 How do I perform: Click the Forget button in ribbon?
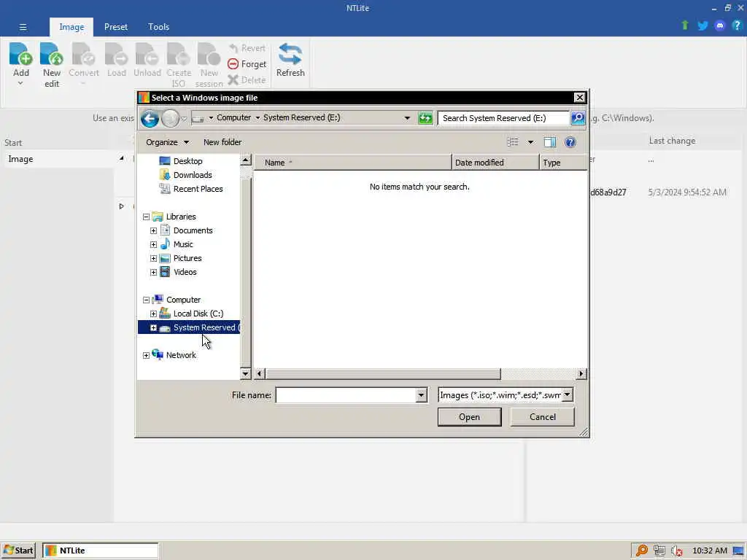click(247, 64)
